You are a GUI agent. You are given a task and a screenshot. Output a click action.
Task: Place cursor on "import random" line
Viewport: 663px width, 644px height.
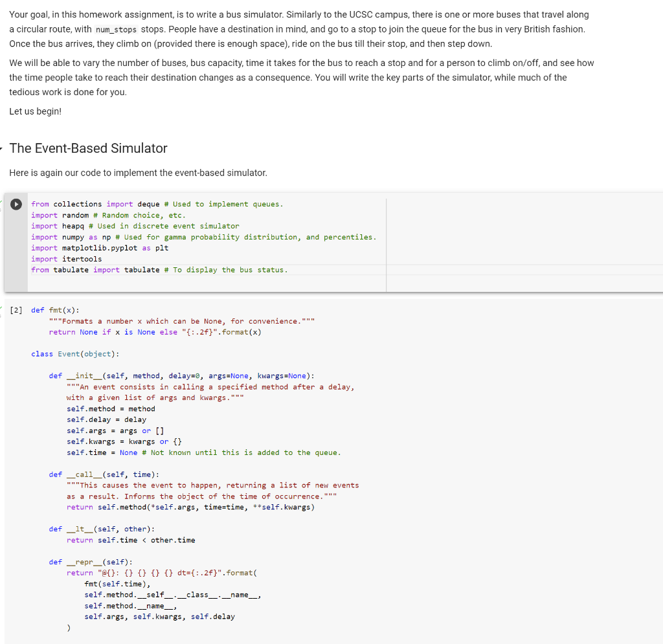tap(108, 215)
